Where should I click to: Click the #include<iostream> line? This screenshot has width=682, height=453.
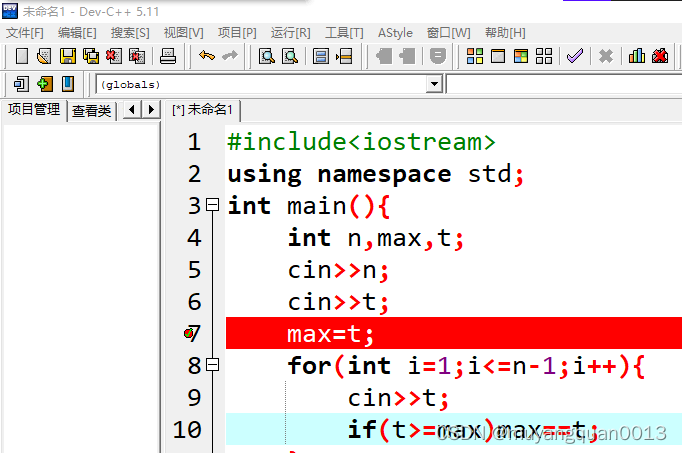tap(361, 142)
